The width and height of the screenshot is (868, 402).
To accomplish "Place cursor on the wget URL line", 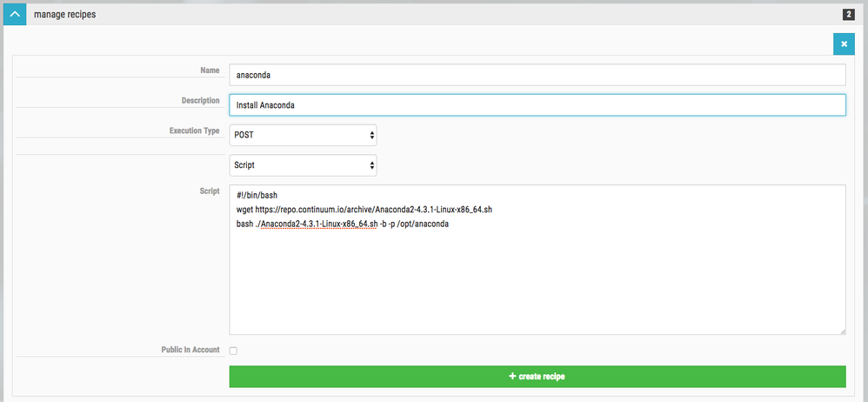I will (365, 210).
